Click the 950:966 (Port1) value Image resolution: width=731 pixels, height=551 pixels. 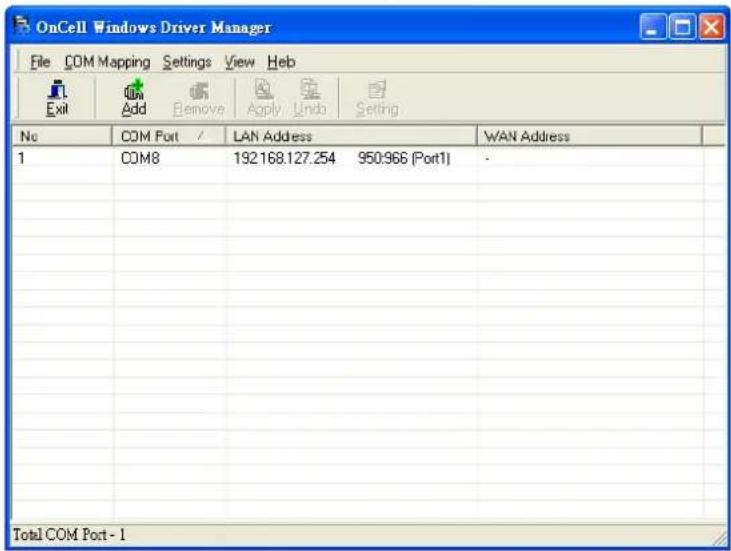coord(404,158)
